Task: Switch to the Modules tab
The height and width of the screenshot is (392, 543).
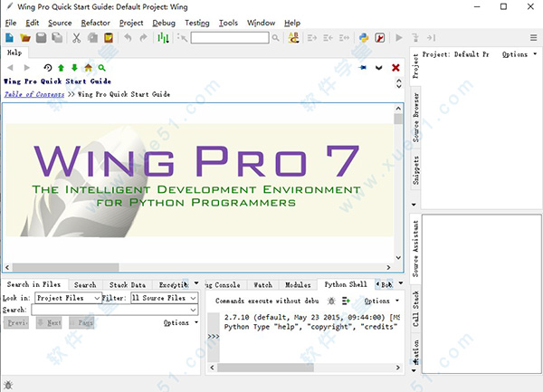Action: tap(298, 284)
